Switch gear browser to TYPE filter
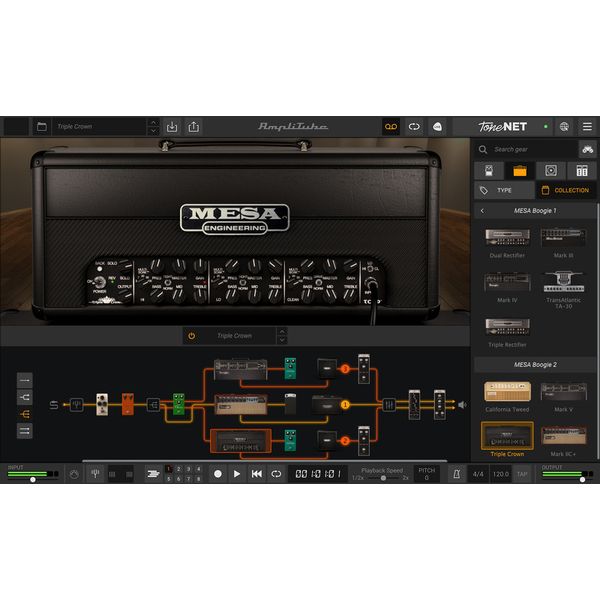The height and width of the screenshot is (600, 600). coord(504,190)
